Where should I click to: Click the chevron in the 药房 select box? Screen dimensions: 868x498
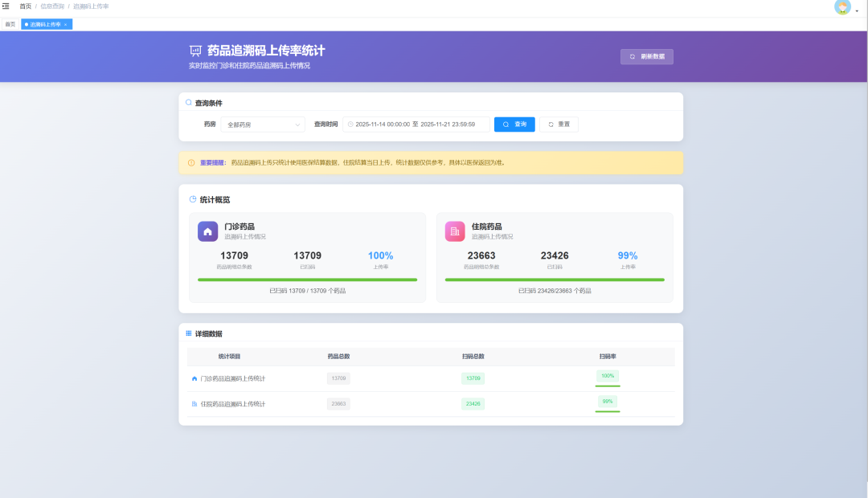click(x=297, y=124)
